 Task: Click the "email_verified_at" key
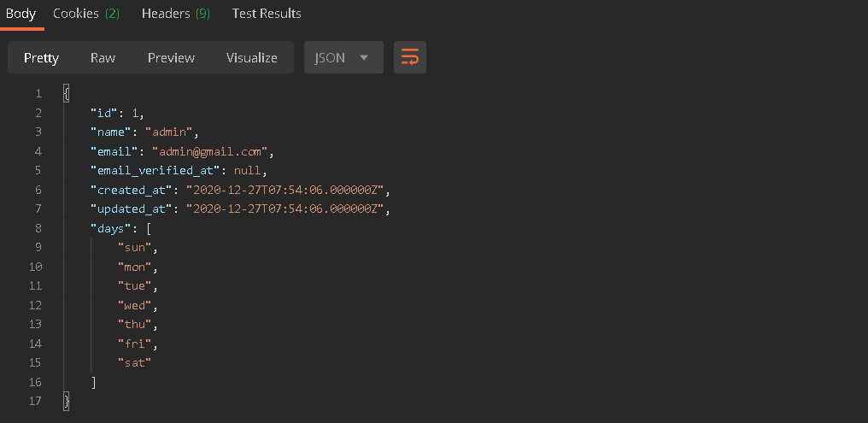(155, 171)
